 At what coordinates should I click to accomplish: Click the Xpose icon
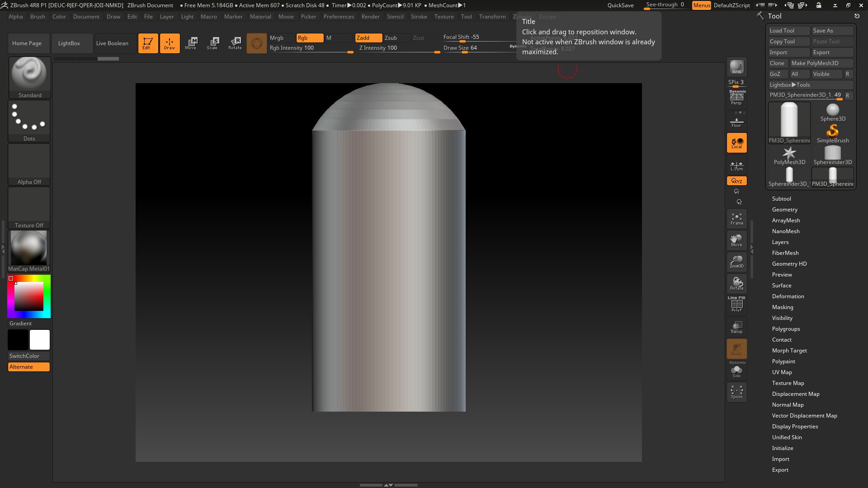(736, 392)
